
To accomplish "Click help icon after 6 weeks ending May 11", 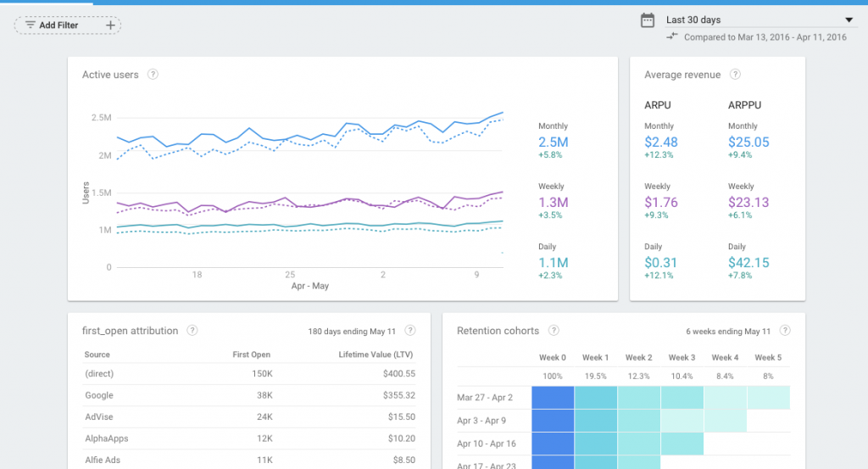I will [785, 331].
